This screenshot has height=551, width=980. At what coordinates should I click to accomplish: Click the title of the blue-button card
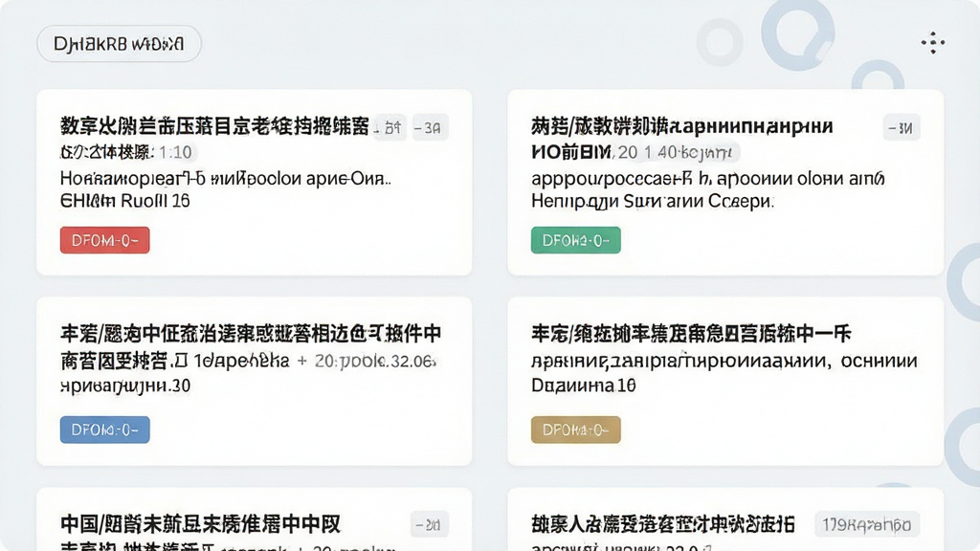(x=251, y=334)
